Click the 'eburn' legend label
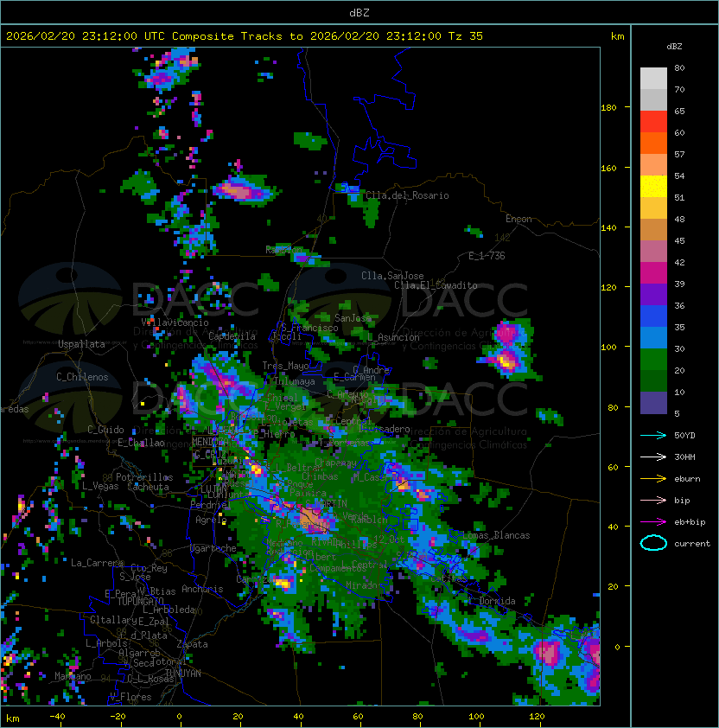The image size is (719, 728). [687, 479]
